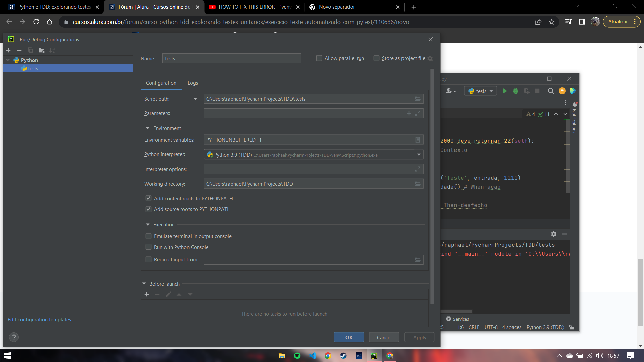The width and height of the screenshot is (644, 362).
Task: Click browser page vertical scrollbar thumb
Action: [640, 292]
